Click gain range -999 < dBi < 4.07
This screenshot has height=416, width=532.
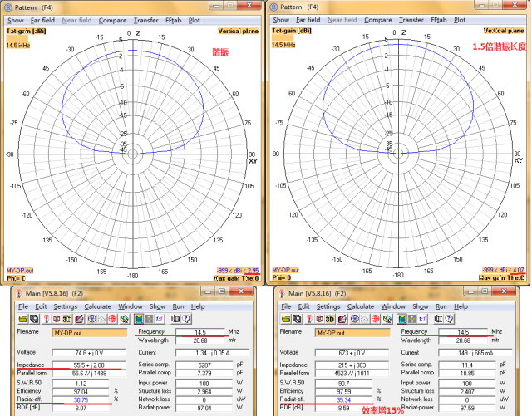(503, 270)
